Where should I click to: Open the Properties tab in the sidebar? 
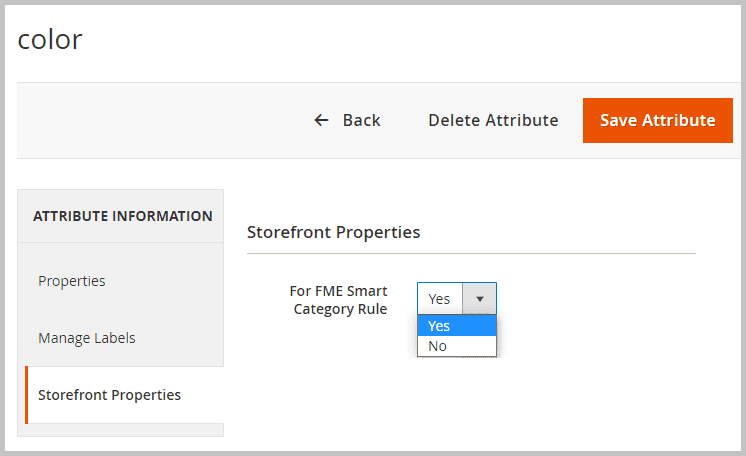[72, 281]
